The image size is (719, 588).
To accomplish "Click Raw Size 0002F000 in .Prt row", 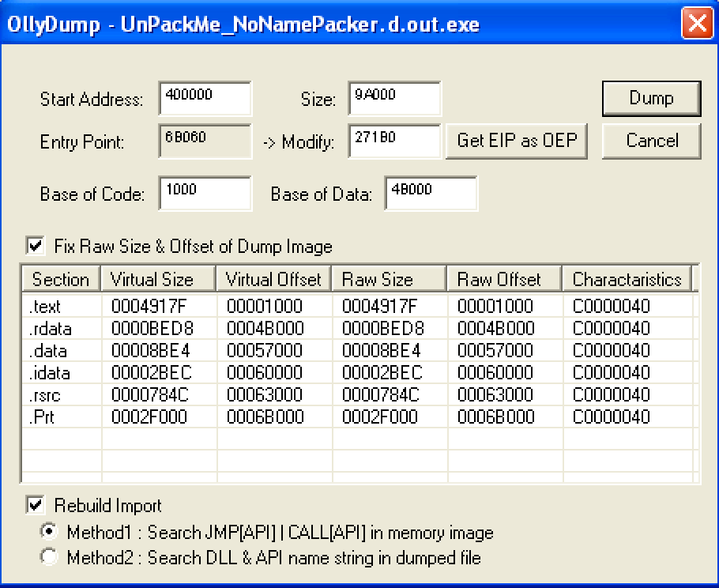I will (380, 416).
